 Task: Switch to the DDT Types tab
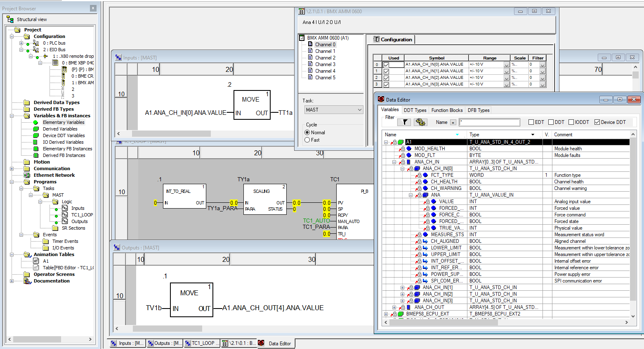point(415,110)
